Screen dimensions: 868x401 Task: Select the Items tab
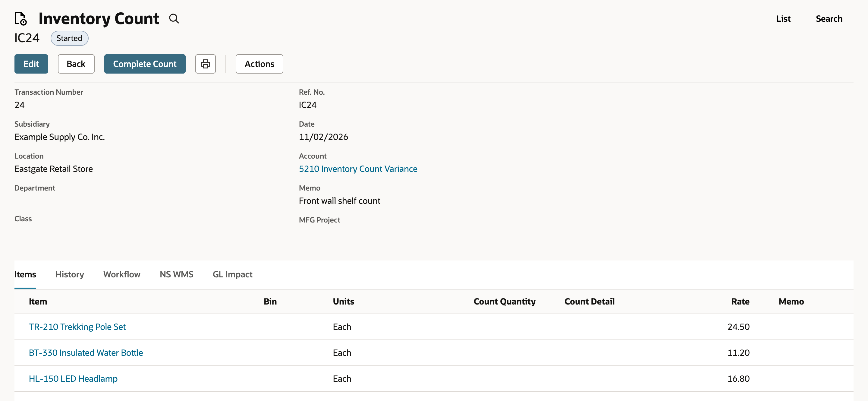[25, 274]
